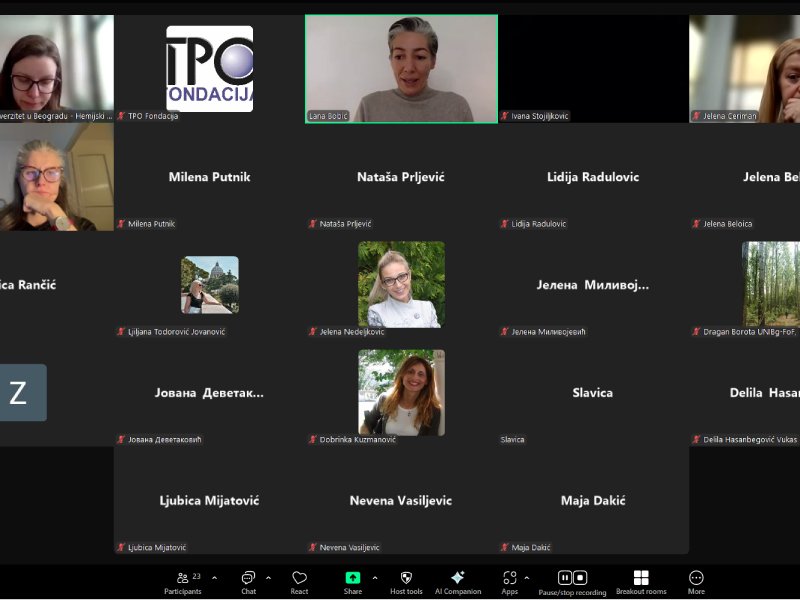This screenshot has height=600, width=800.
Task: Open the Chat panel
Action: tap(248, 579)
